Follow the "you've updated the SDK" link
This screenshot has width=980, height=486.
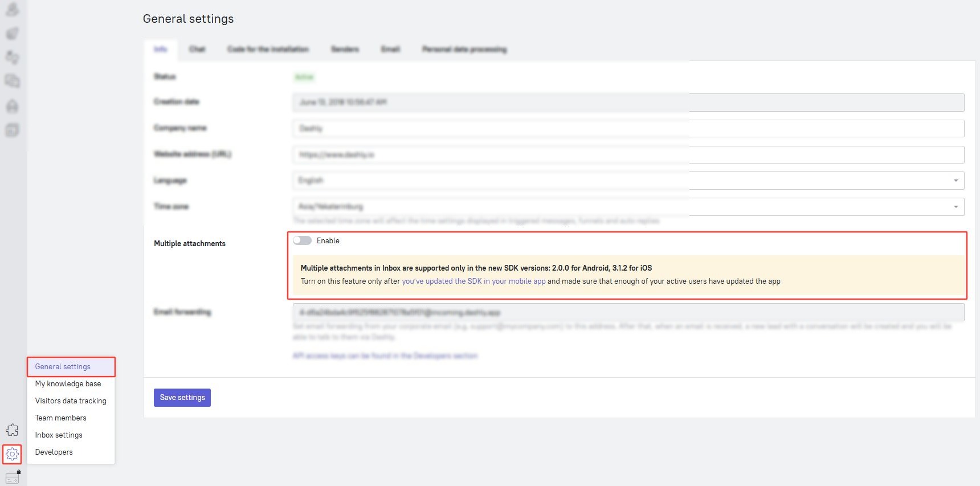pyautogui.click(x=473, y=281)
